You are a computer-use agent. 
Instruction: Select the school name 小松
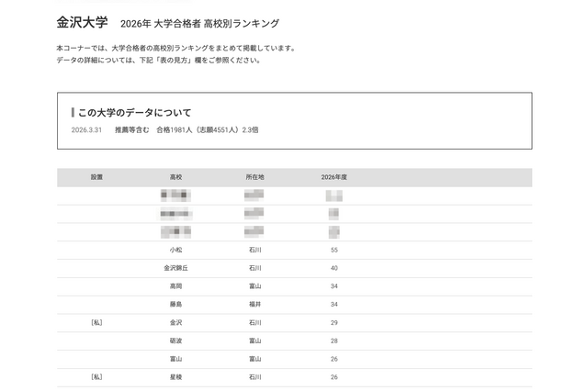click(x=175, y=250)
